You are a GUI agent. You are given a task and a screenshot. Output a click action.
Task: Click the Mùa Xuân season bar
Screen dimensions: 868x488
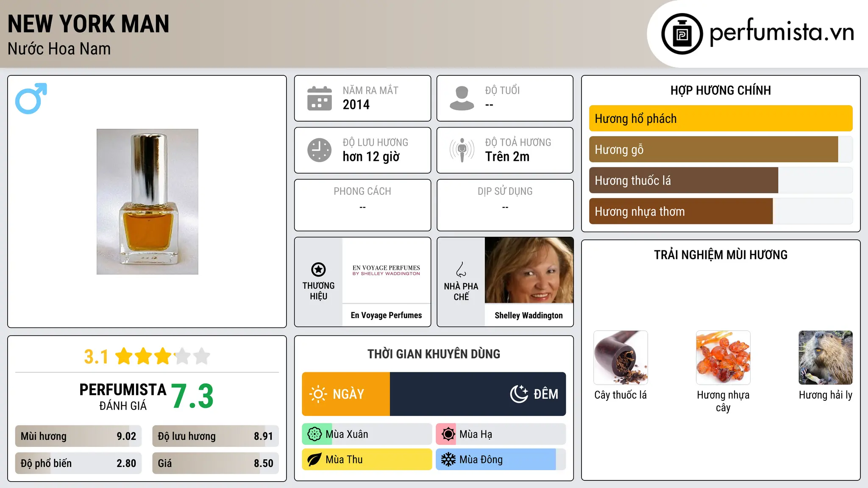[x=367, y=434]
